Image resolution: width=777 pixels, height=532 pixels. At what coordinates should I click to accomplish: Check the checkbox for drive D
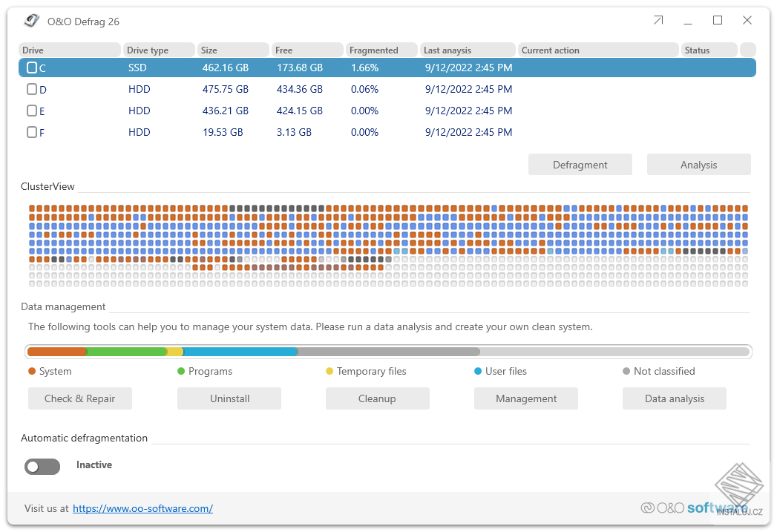32,89
